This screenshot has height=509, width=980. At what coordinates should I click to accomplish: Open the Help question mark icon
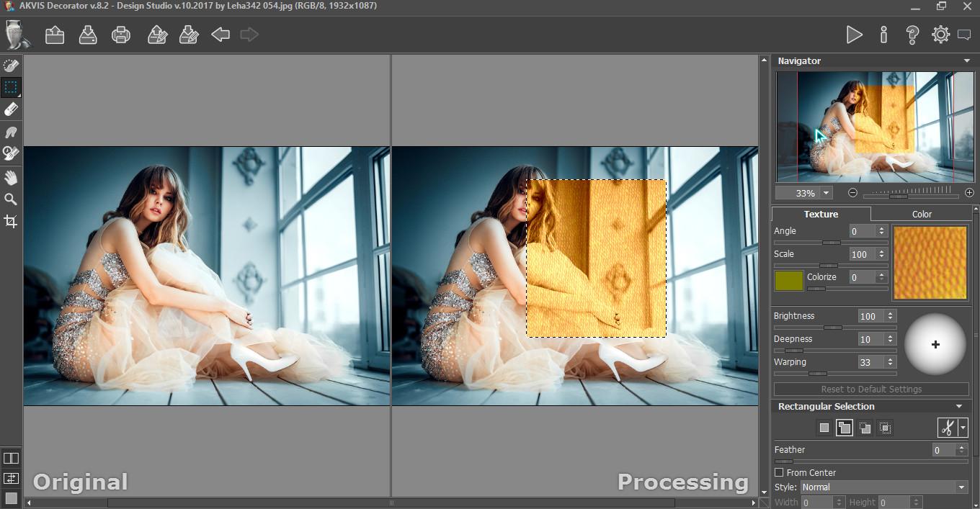pos(912,35)
